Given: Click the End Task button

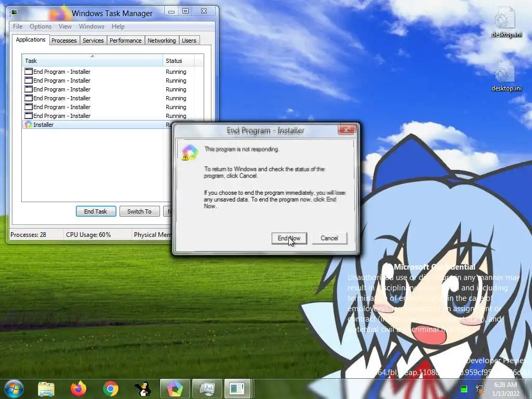Looking at the screenshot, I should tap(96, 211).
